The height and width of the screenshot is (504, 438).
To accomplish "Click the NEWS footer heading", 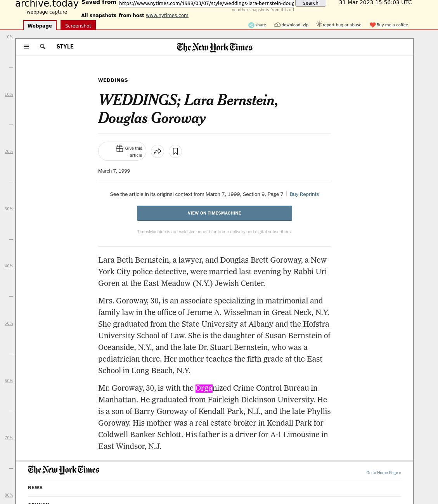I will 35,488.
